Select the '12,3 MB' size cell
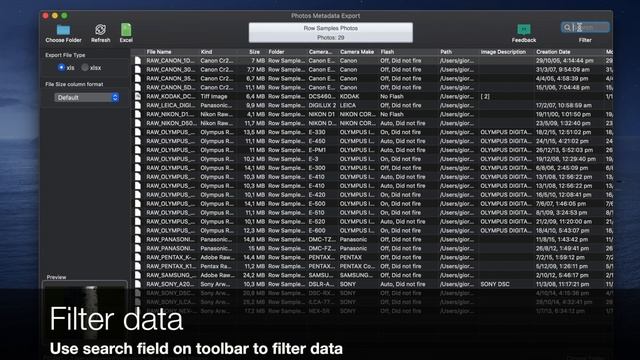Image resolution: width=640 pixels, height=360 pixels. pos(254,231)
